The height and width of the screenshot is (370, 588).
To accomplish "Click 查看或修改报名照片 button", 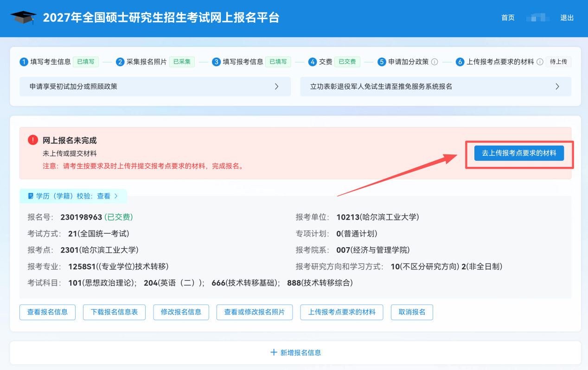I will tap(255, 312).
